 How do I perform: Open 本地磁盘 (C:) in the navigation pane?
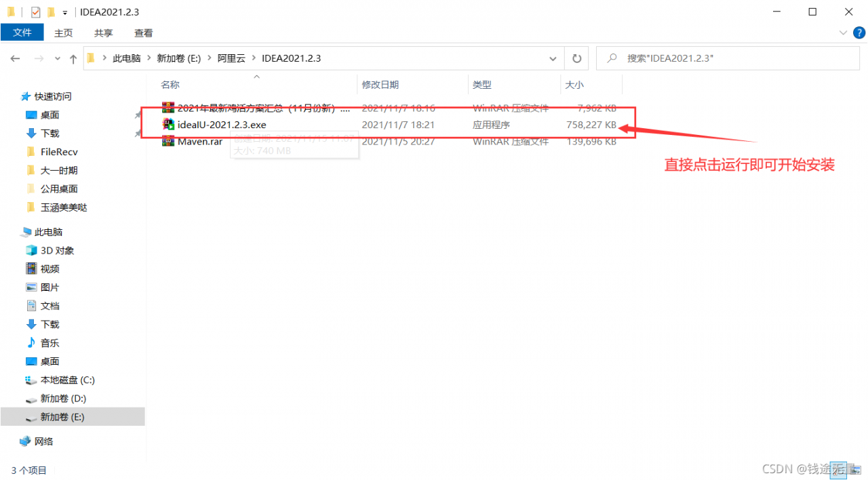click(x=67, y=380)
